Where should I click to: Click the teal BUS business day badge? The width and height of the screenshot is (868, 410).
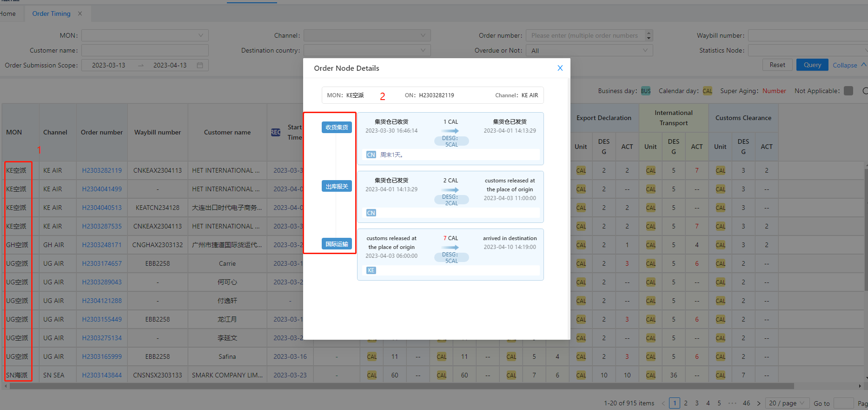point(645,91)
